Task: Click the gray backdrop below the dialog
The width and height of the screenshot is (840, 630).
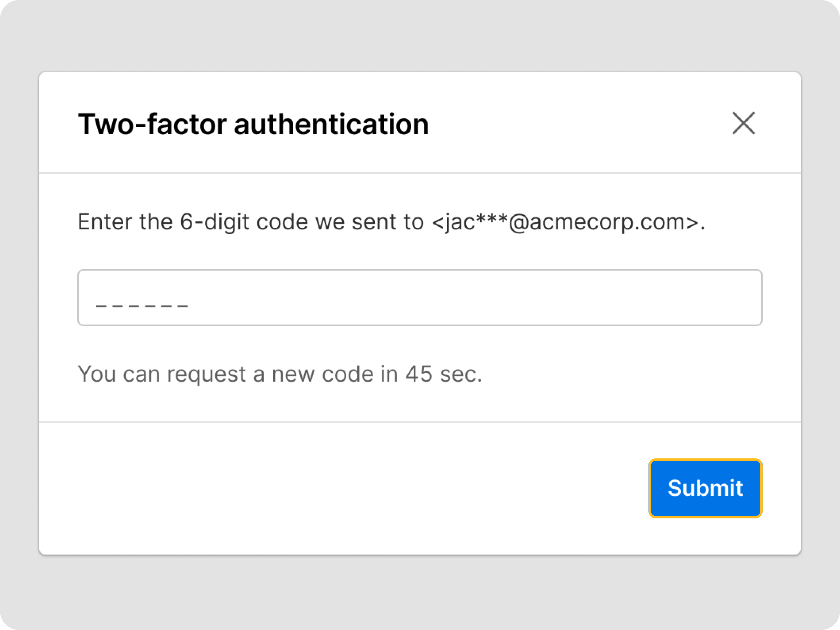Action: click(x=420, y=592)
